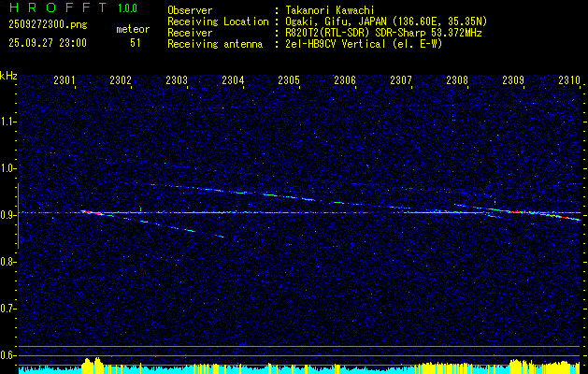588x374 pixels.
Task: Click the filename 2509272300.png
Action: tap(48, 24)
